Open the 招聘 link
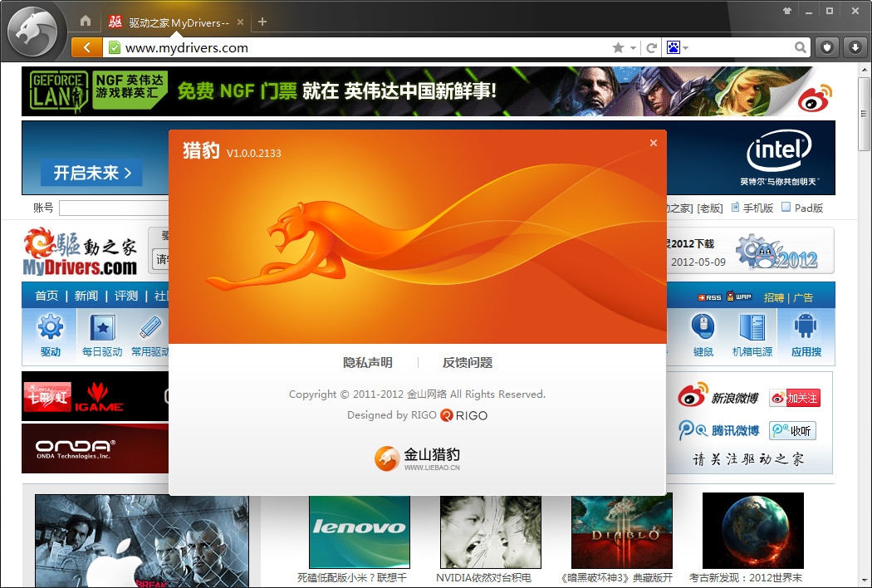This screenshot has height=588, width=872. click(x=773, y=297)
